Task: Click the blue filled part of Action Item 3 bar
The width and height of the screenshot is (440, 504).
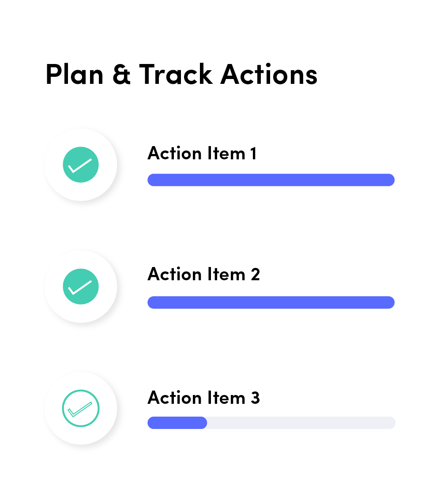Action: [177, 423]
